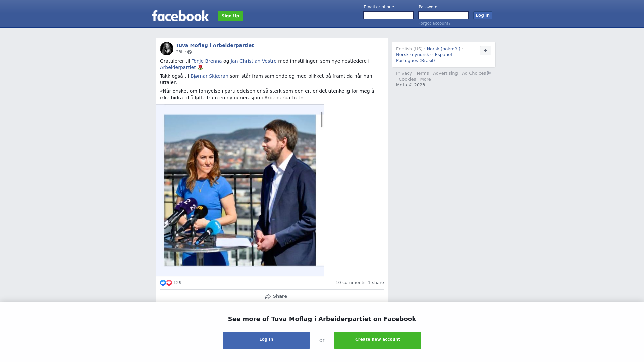Click the blue Like reaction icon
Screen dimensions: 644x362
tap(163, 283)
